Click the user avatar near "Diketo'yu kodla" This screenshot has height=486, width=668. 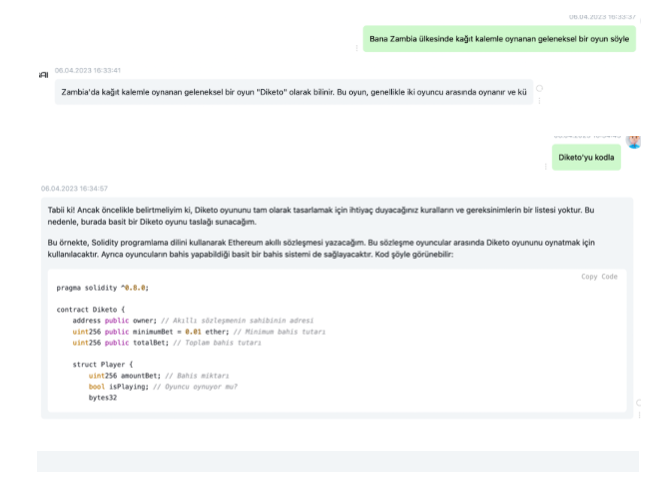[x=633, y=140]
